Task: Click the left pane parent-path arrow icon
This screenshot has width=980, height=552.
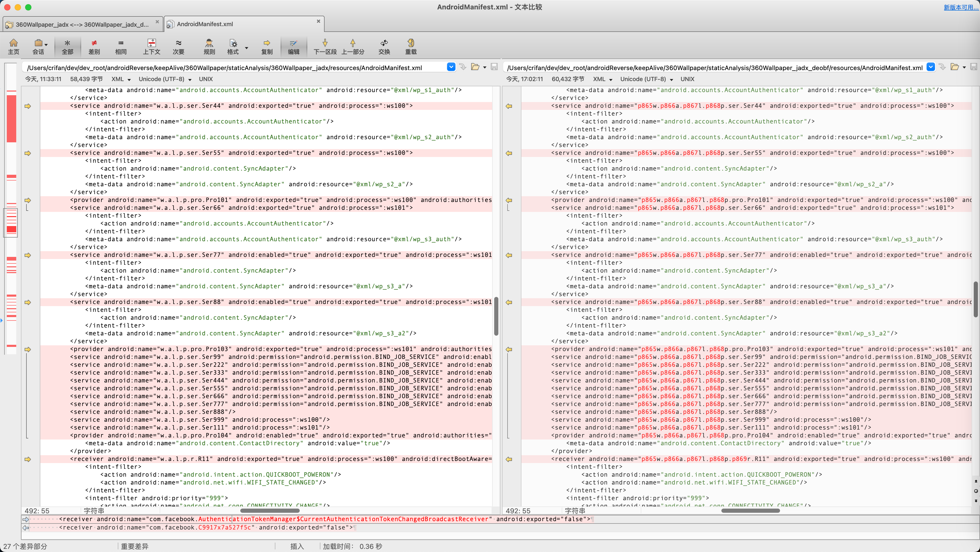Action: click(x=463, y=67)
